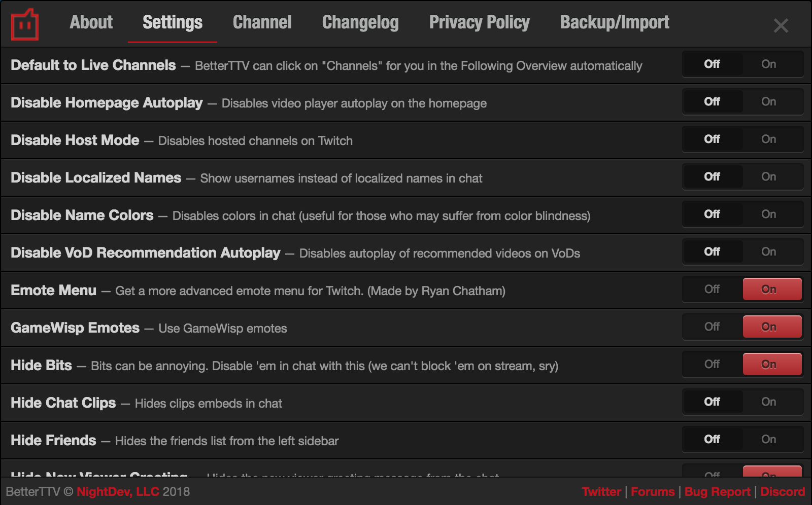The width and height of the screenshot is (812, 505).
Task: Disable GameWisp Emotes
Action: pyautogui.click(x=711, y=327)
